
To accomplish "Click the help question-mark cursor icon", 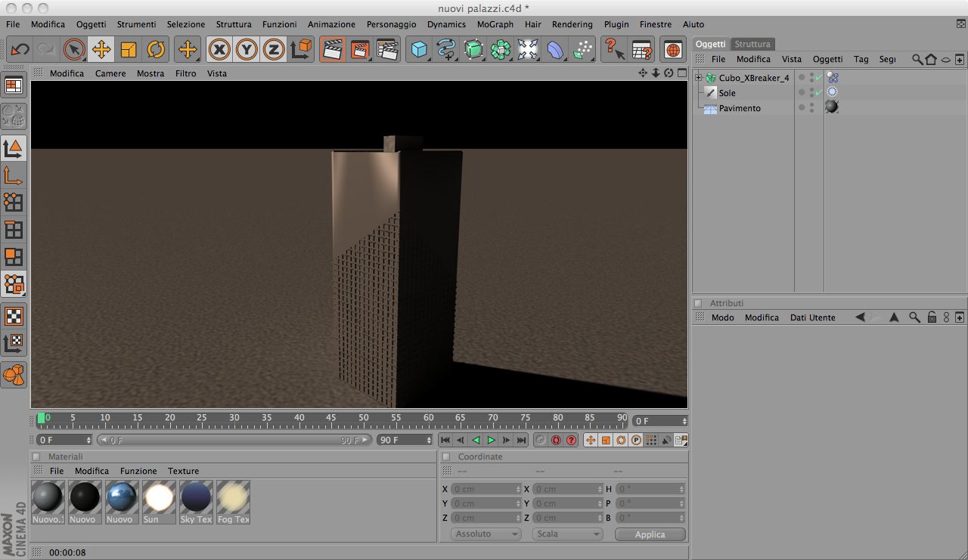I will click(614, 50).
